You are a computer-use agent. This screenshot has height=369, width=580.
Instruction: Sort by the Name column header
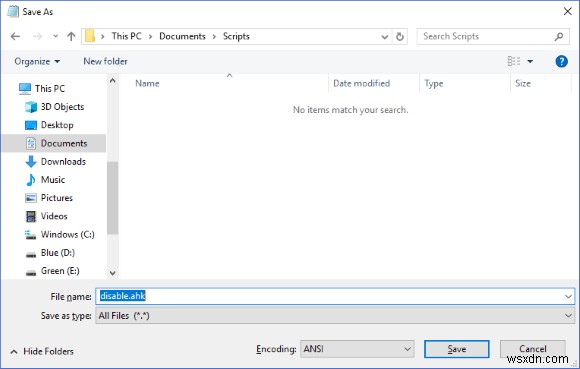(147, 84)
